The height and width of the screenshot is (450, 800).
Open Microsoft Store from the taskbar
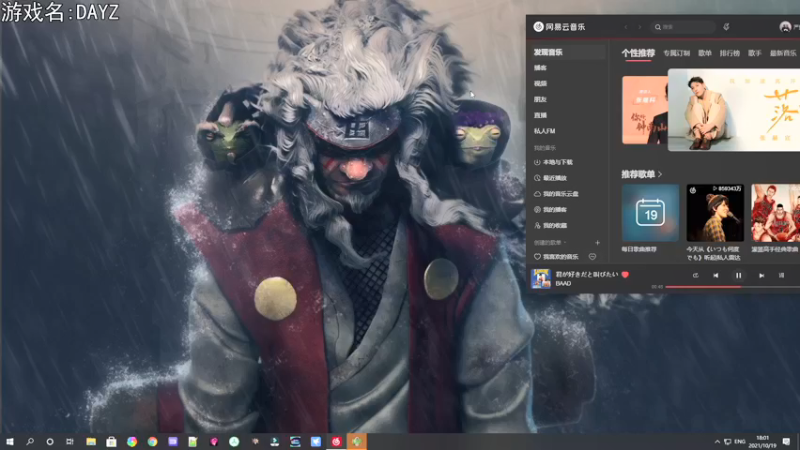(111, 442)
